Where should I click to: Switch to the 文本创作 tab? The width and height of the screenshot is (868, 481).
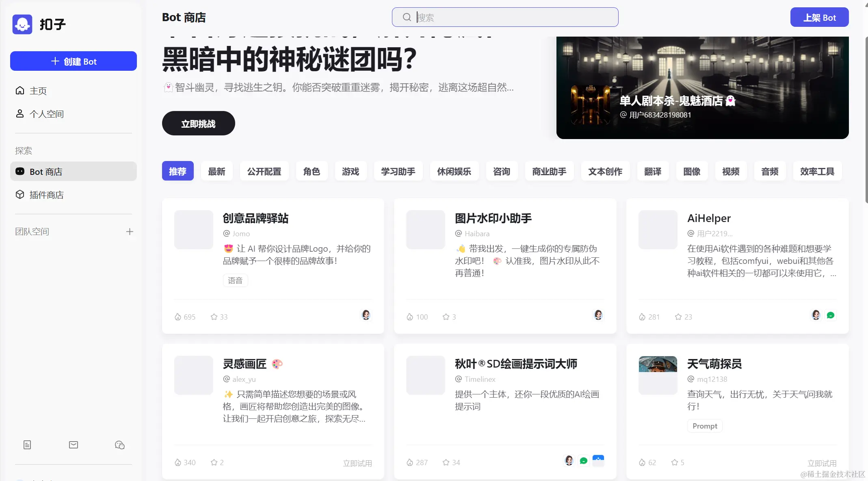tap(605, 171)
